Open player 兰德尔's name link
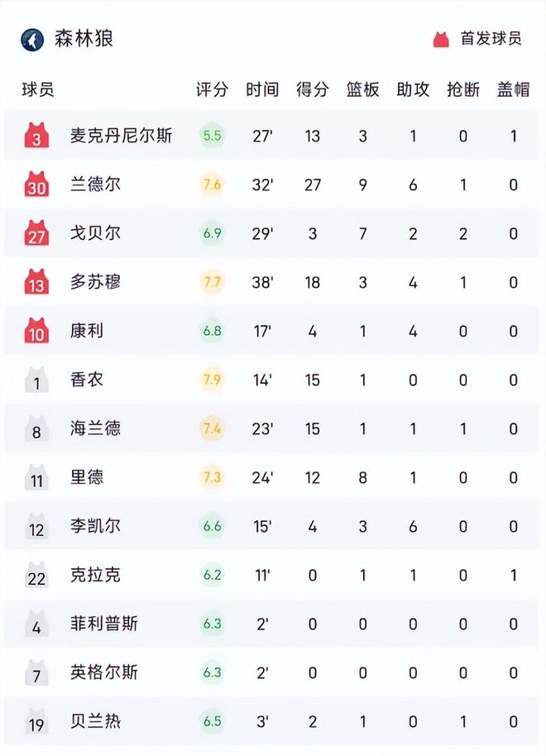Image resolution: width=546 pixels, height=756 pixels. [x=95, y=184]
